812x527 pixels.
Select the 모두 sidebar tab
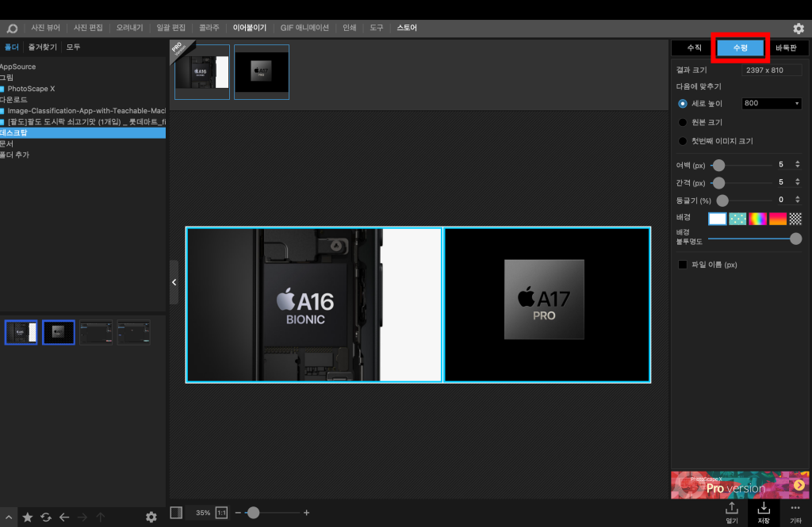point(73,47)
